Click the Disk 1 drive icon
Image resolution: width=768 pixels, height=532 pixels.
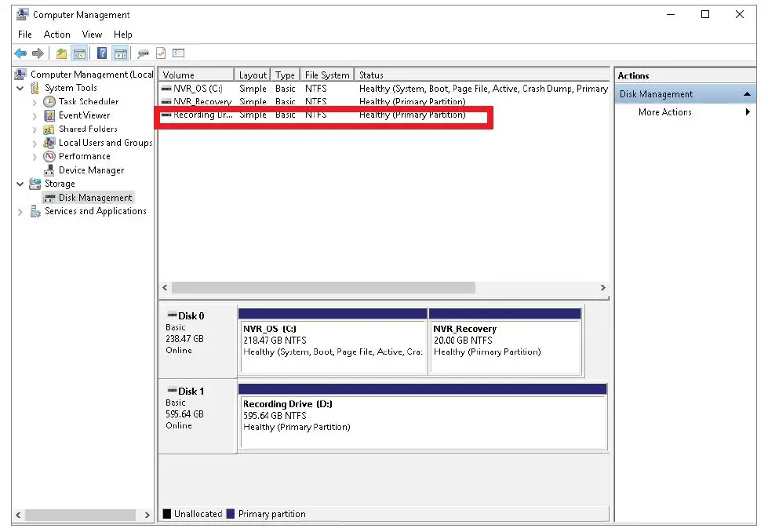pos(172,390)
